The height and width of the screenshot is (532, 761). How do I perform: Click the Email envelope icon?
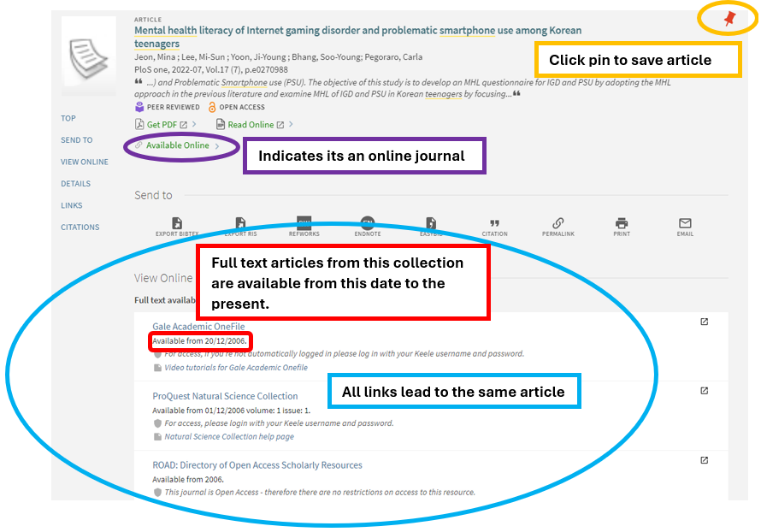click(x=685, y=222)
